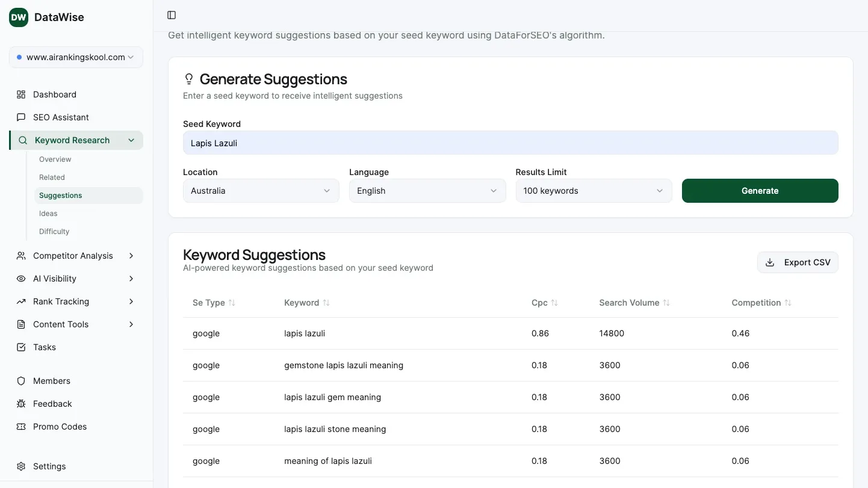Open the Location dropdown showing Australia

click(261, 191)
